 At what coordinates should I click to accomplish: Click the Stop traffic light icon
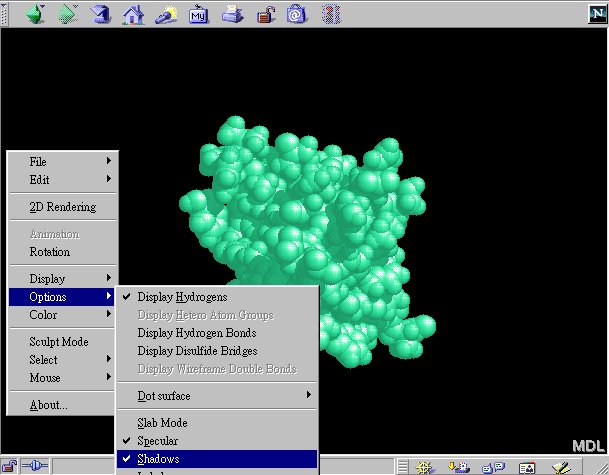pyautogui.click(x=331, y=14)
